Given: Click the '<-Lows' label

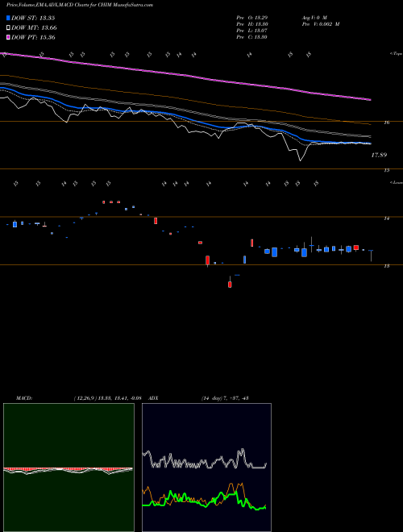Looking at the screenshot, I should coord(396,182).
